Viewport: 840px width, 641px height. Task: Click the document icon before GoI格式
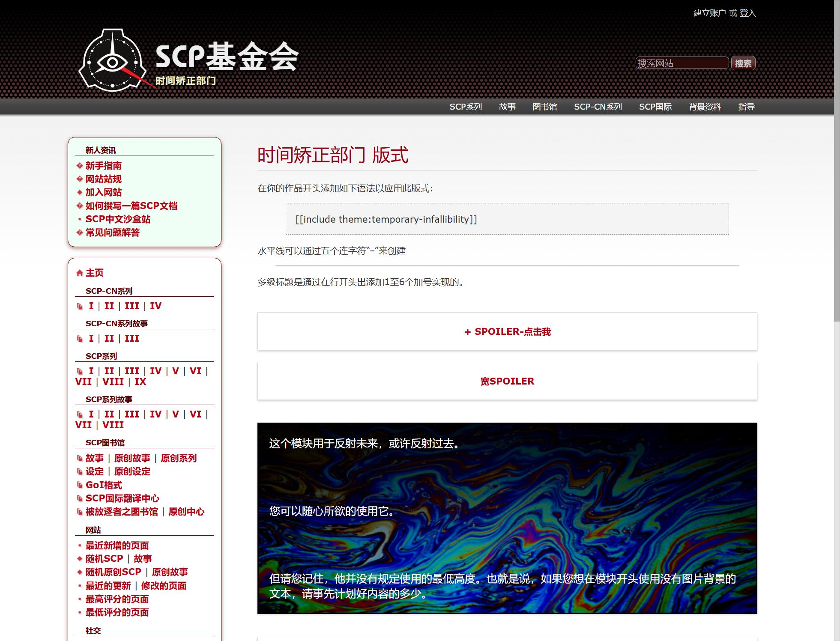coord(80,485)
